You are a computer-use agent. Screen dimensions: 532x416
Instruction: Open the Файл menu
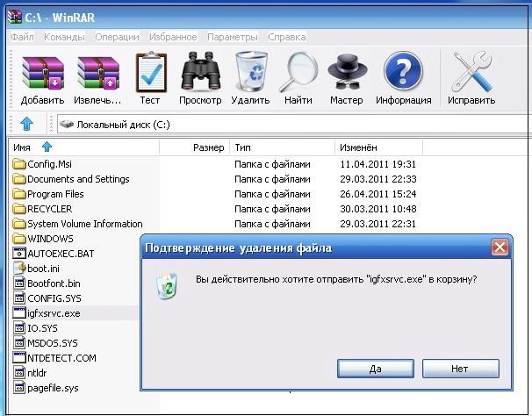[x=23, y=37]
